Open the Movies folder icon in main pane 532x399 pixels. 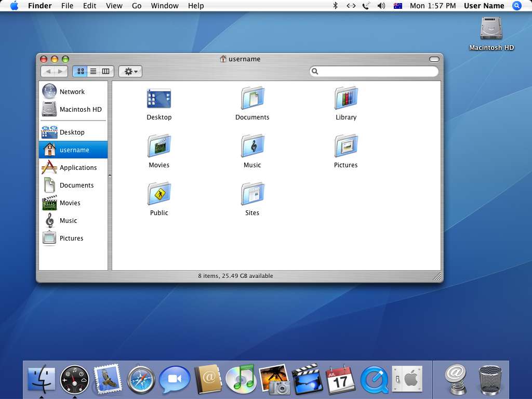coord(159,146)
